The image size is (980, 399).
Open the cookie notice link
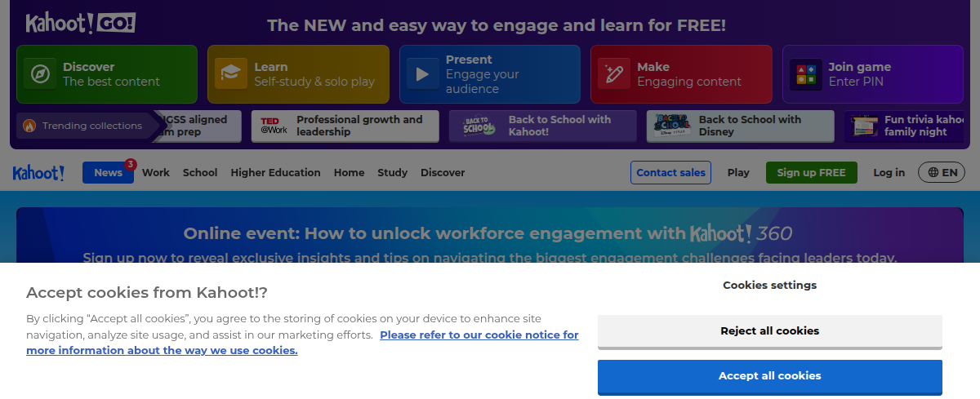[479, 335]
